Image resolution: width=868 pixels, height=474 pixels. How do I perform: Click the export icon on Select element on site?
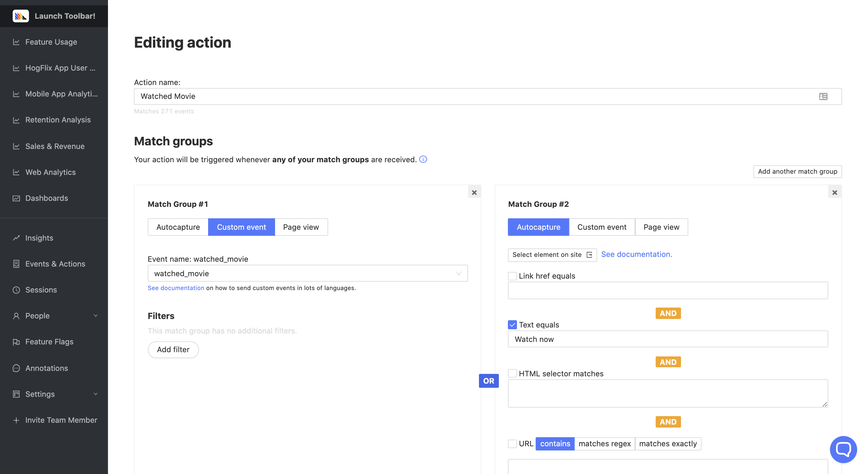click(589, 255)
